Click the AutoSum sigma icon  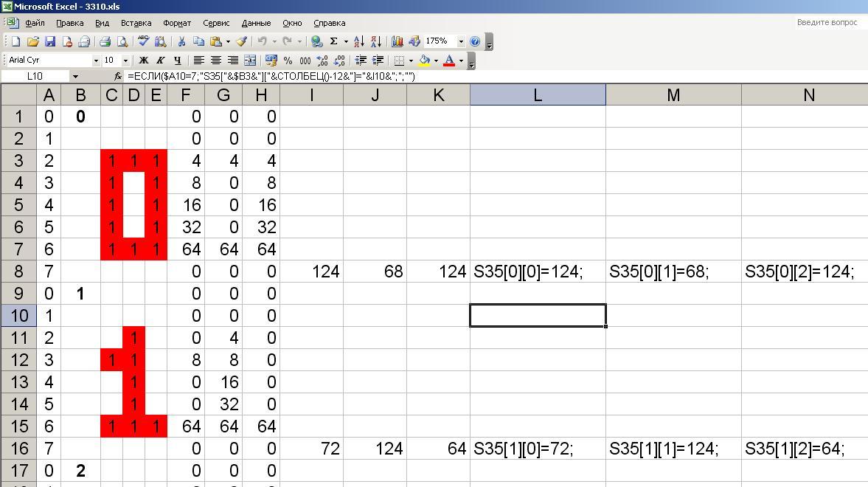tap(334, 41)
